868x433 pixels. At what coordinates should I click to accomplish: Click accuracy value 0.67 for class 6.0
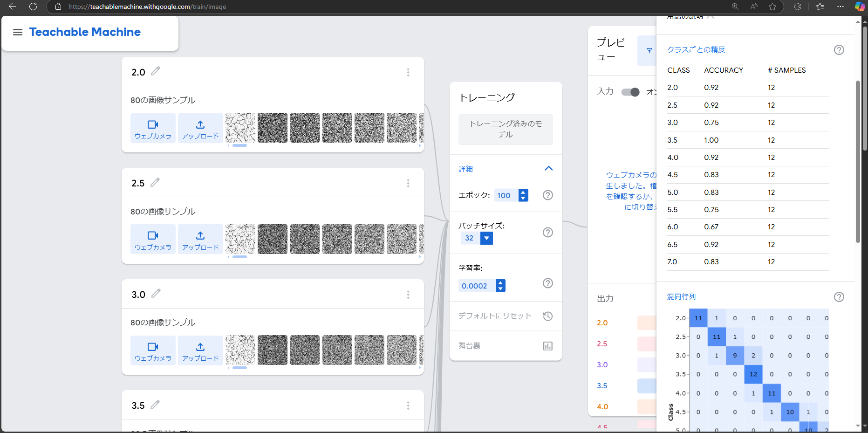(x=711, y=227)
